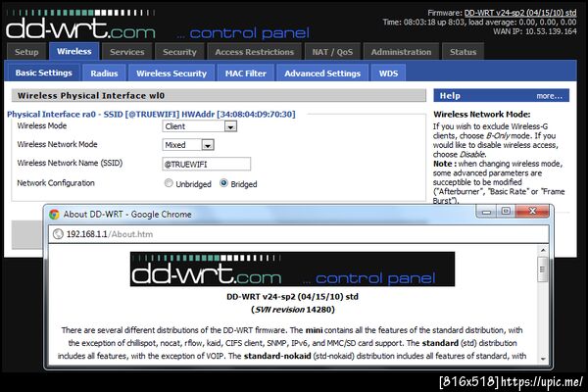Click scroll down arrow in About window
Screen dimensions: 588x392
tap(543, 359)
